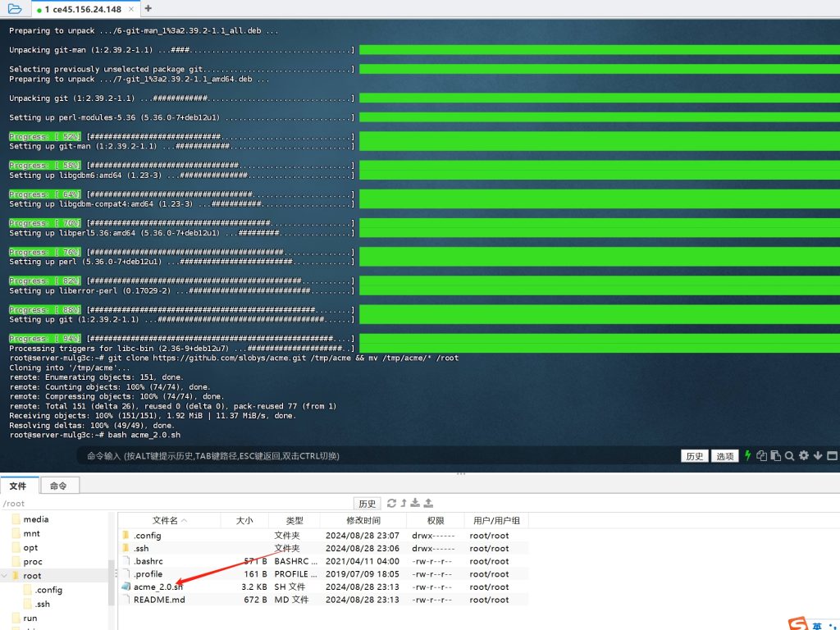Select media folder in tree
Viewport: 840px width, 630px height.
coord(36,519)
